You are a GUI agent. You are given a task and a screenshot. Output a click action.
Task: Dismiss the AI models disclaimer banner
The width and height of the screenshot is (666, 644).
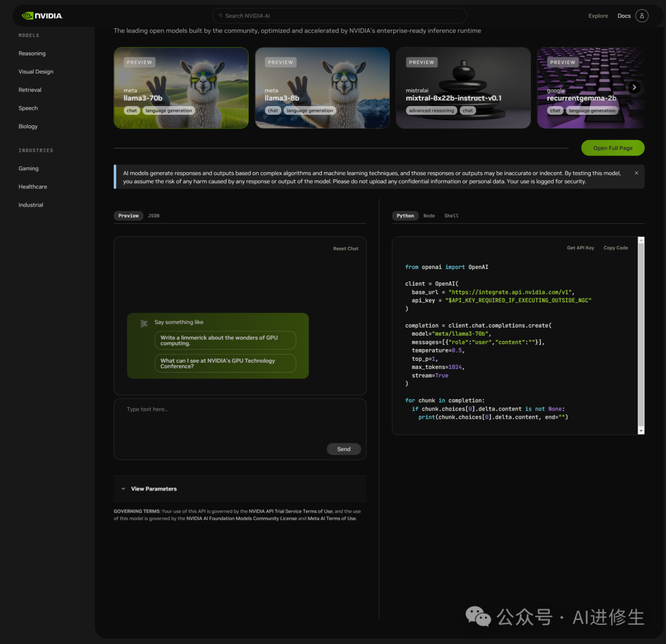(x=636, y=173)
